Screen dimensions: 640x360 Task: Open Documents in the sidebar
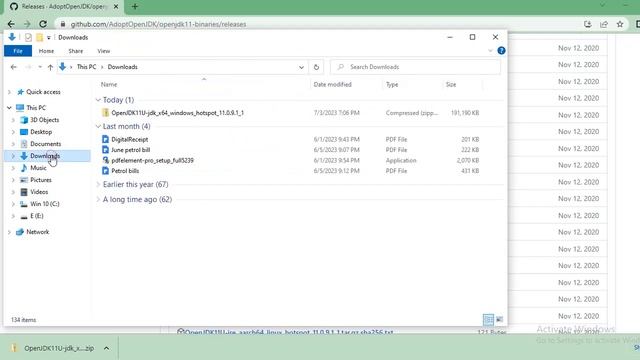[45, 144]
